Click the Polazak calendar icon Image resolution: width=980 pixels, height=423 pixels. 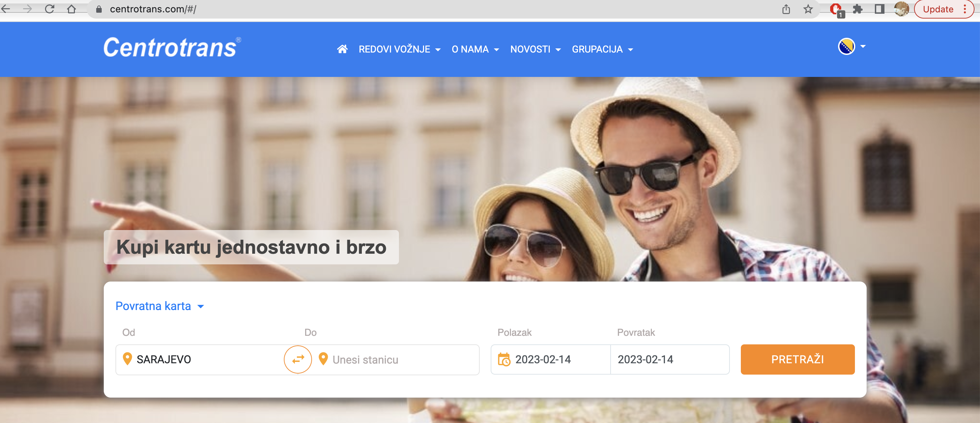(504, 359)
